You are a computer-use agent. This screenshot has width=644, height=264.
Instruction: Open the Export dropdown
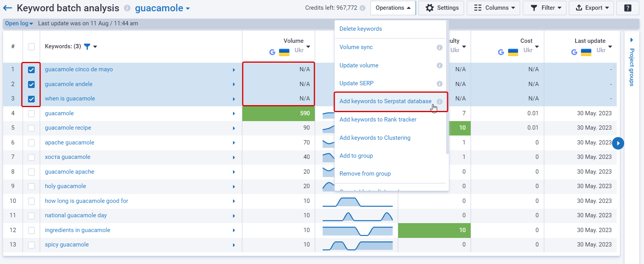(x=591, y=8)
